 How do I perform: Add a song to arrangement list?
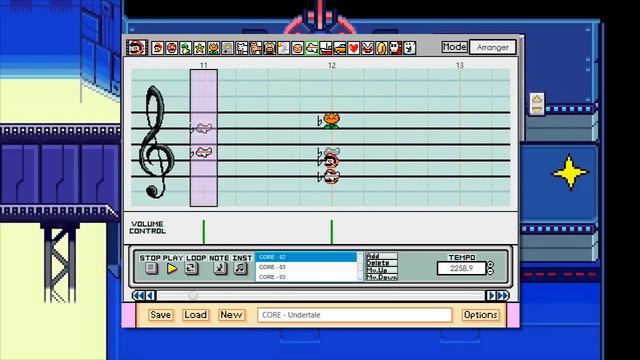point(381,256)
